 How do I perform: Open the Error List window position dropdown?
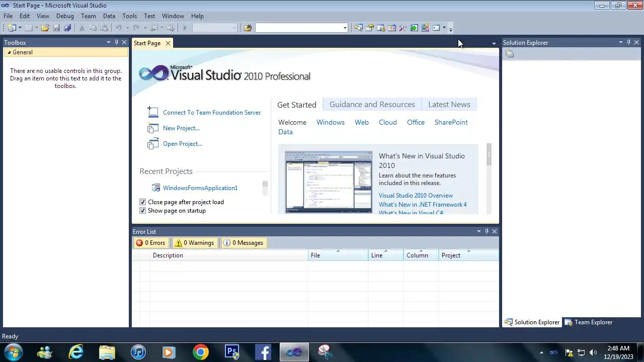point(478,232)
